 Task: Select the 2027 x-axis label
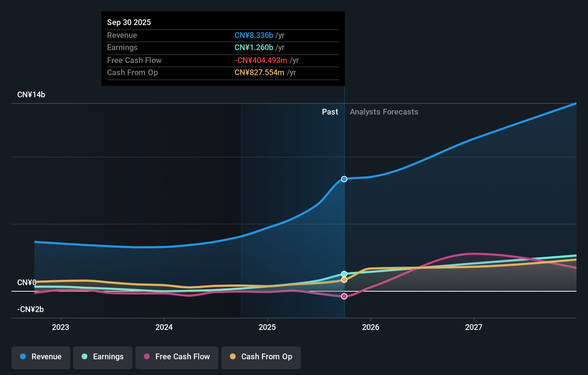(474, 327)
